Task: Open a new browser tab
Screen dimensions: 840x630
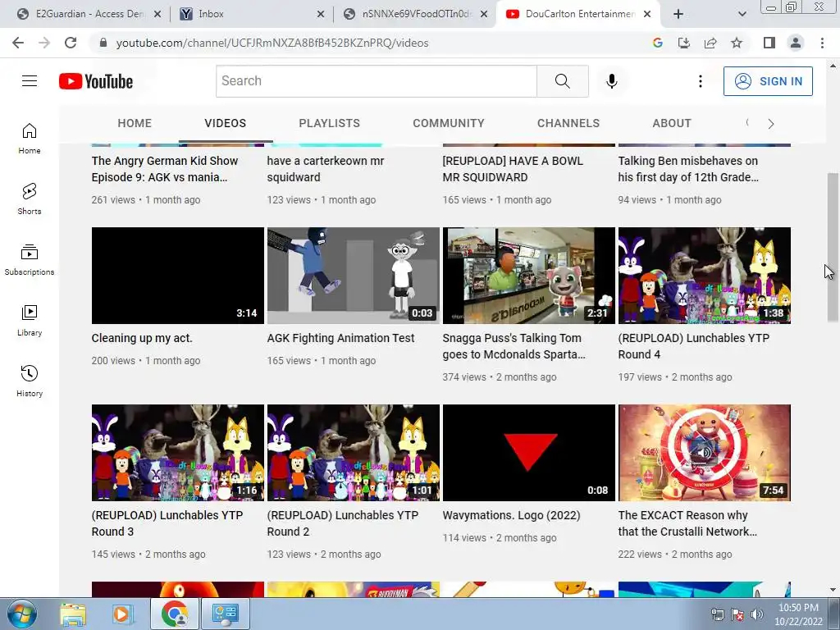Action: pos(678,14)
